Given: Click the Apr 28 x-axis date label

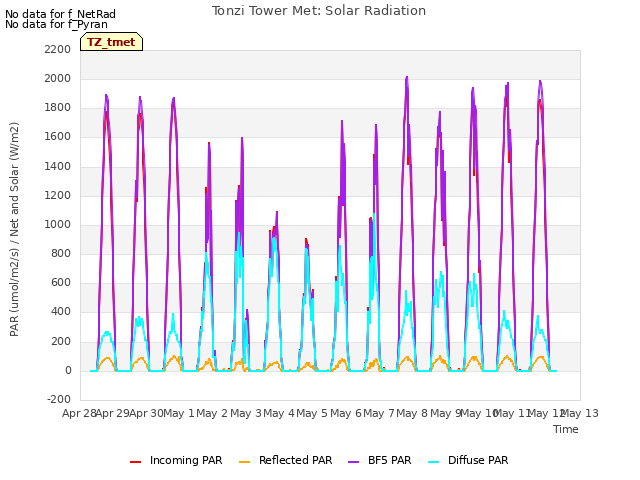Looking at the screenshot, I should tap(79, 413).
